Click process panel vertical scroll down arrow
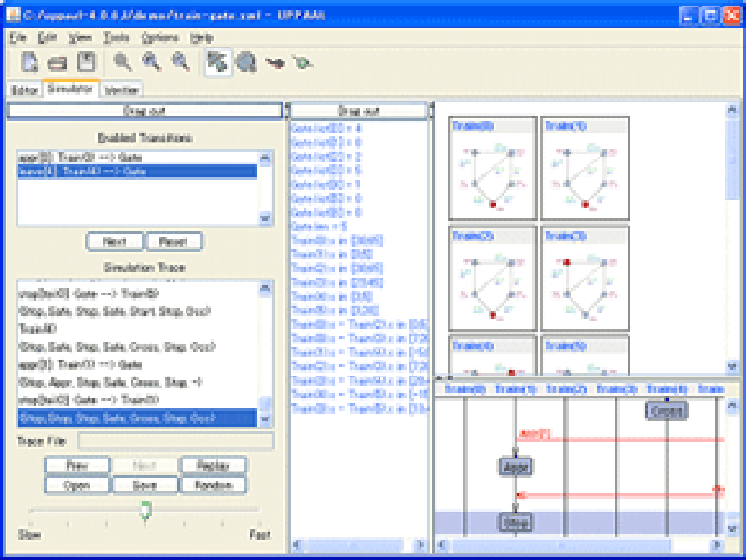This screenshot has height=560, width=746. [733, 366]
